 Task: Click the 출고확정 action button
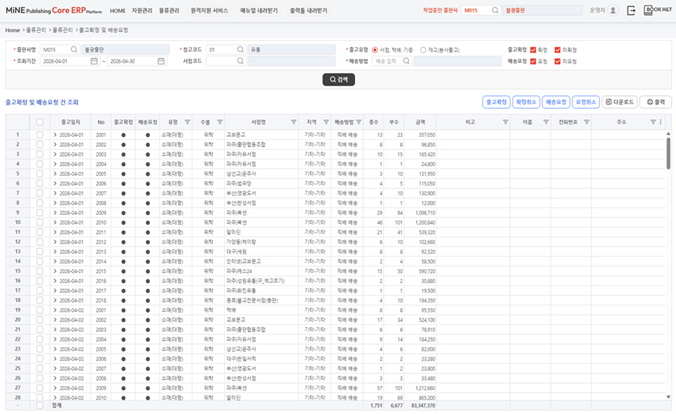(496, 102)
